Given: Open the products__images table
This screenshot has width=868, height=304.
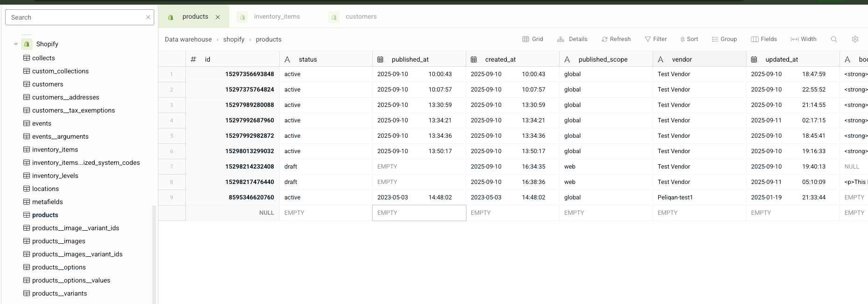Looking at the screenshot, I should pos(58,241).
